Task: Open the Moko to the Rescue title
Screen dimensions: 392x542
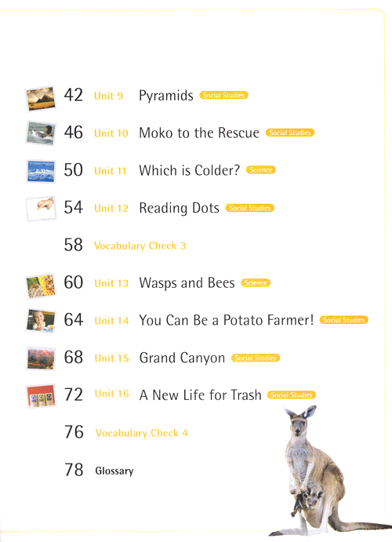Action: (x=199, y=133)
